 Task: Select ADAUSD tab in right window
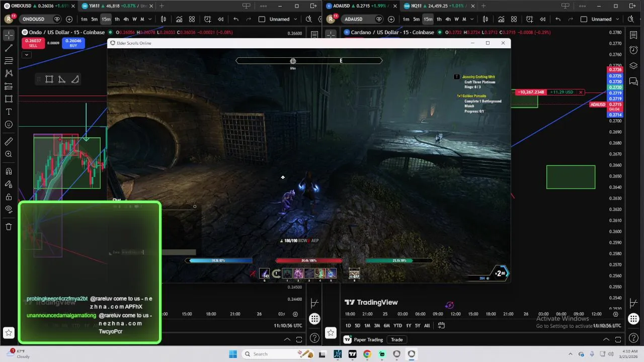pyautogui.click(x=361, y=6)
